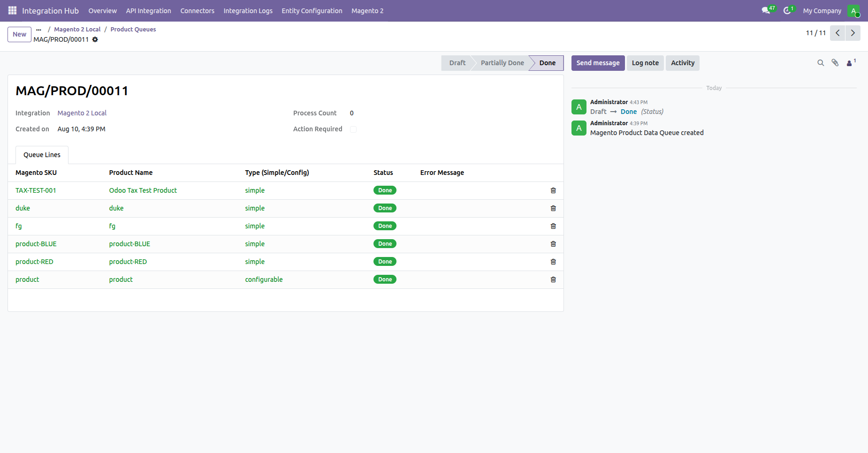Go to next record arrow
This screenshot has width=868, height=453.
coord(853,33)
